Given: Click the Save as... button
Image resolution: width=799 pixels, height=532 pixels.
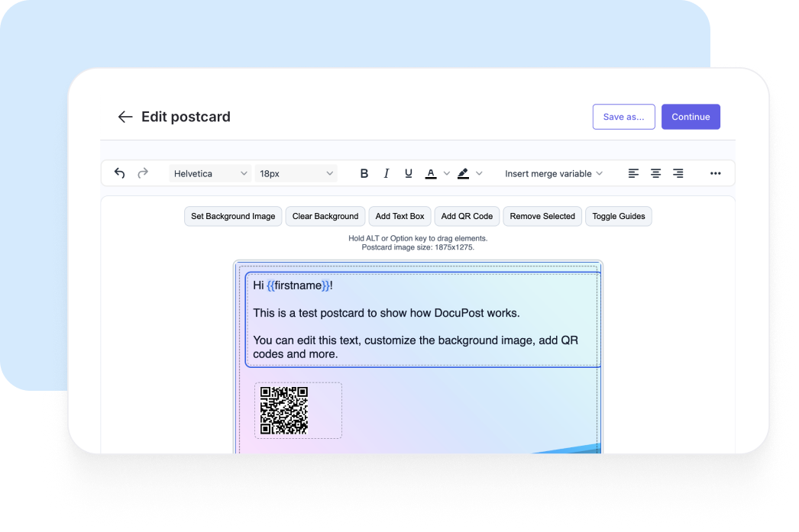Looking at the screenshot, I should [623, 117].
